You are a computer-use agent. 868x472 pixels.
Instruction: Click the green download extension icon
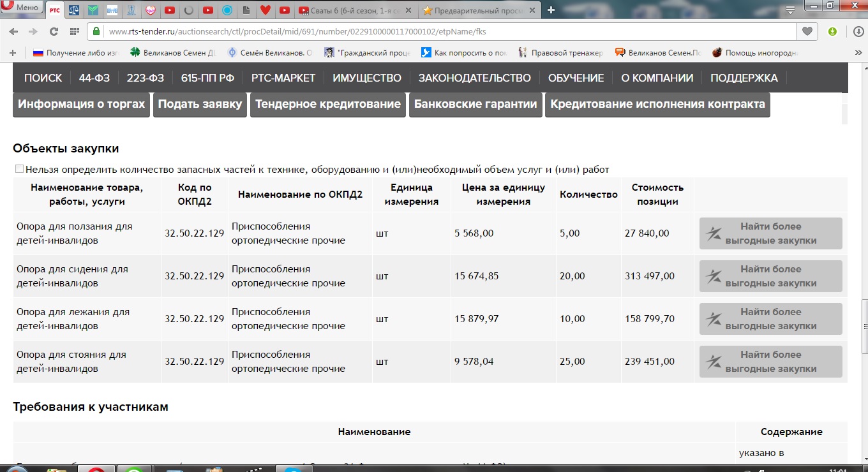[832, 31]
